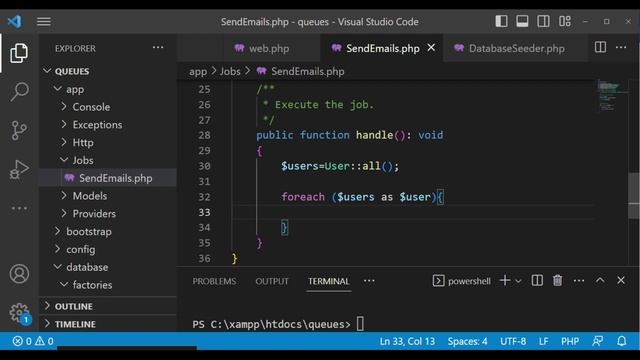
Task: Click the editor vertical scrollbar thumb
Action: pyautogui.click(x=634, y=196)
